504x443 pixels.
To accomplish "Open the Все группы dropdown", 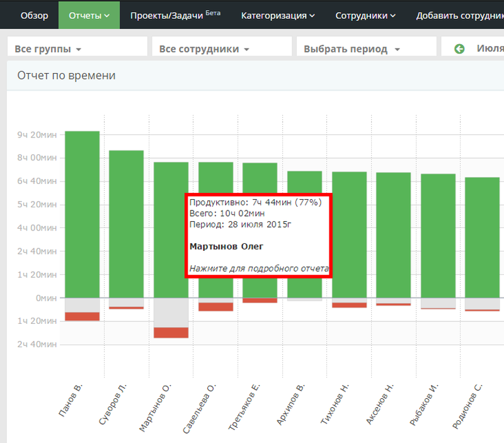I will click(x=77, y=46).
